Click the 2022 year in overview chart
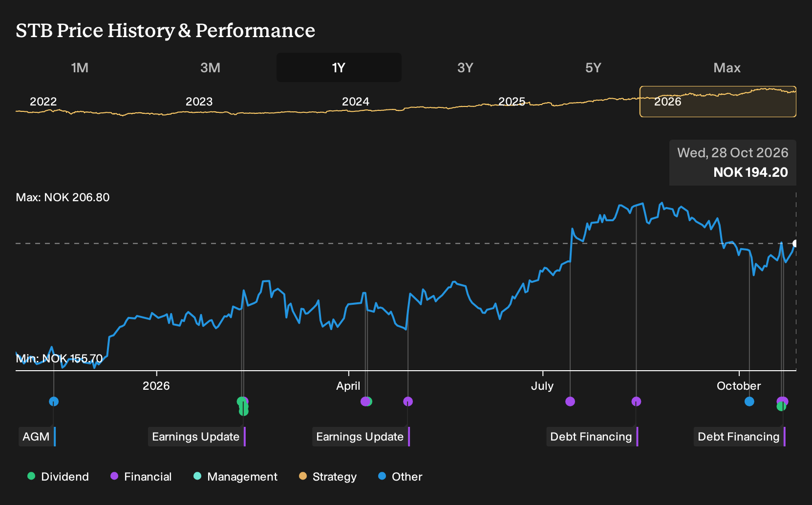 tap(43, 102)
